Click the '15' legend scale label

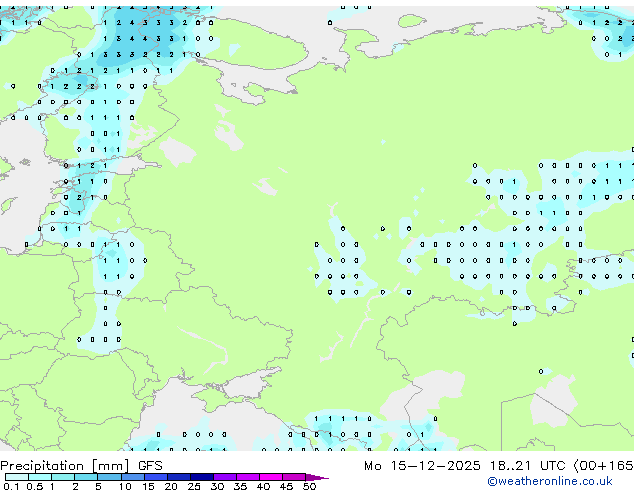[148, 486]
